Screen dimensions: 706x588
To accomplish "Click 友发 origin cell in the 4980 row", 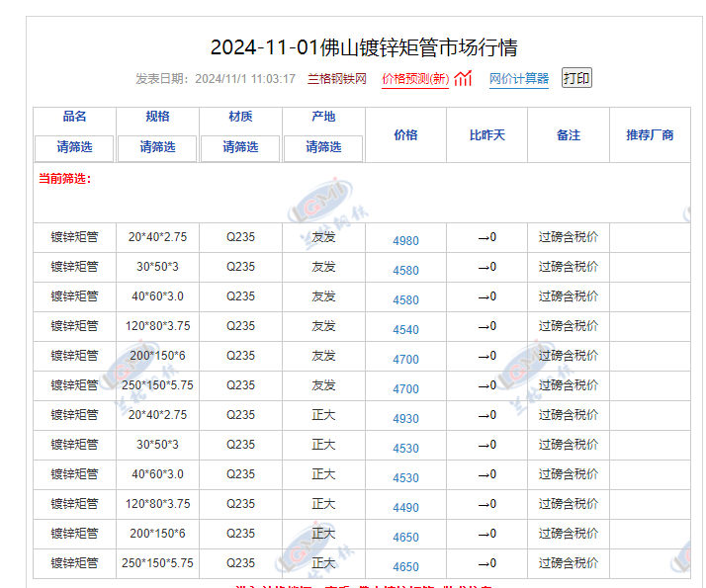I will (323, 237).
